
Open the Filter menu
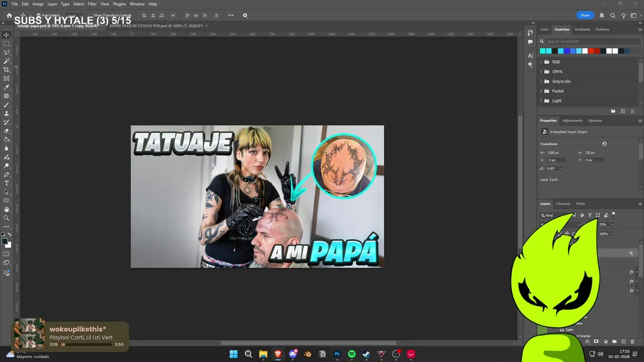92,4
